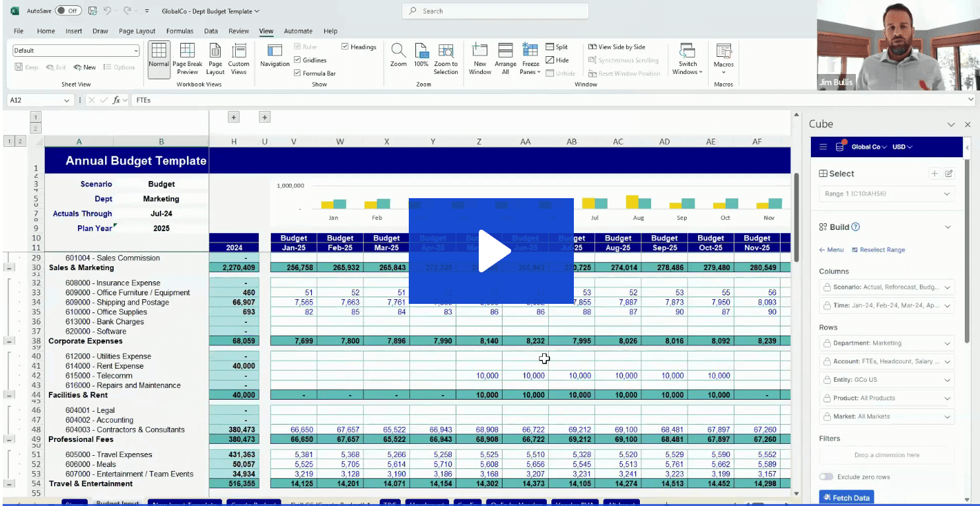Open the Cube panel hamburger menu
The image size is (980, 506).
[x=822, y=147]
